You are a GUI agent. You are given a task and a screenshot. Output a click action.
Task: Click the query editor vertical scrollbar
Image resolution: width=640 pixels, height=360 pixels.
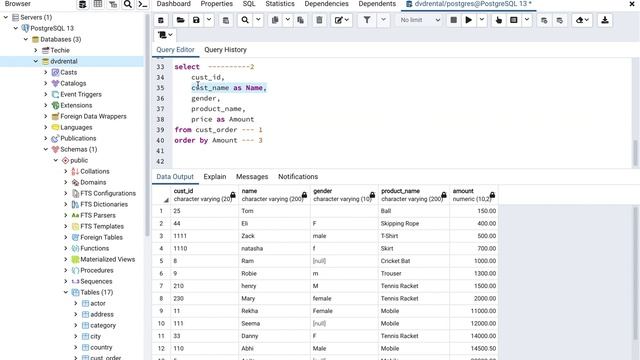[x=635, y=153]
